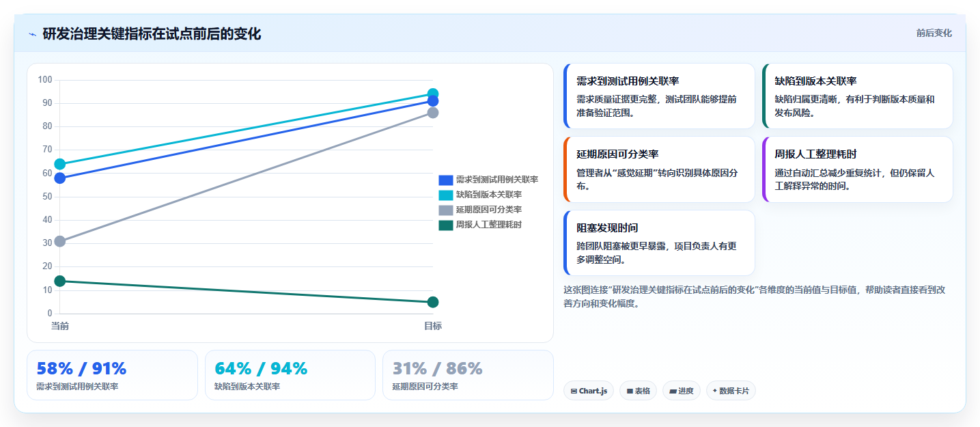Click legend label 延期原因可分类率
The height and width of the screenshot is (427, 980).
point(489,210)
